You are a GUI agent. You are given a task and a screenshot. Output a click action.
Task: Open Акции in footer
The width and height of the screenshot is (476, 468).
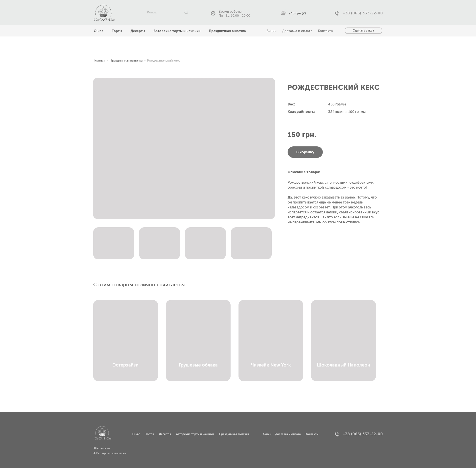tap(267, 434)
